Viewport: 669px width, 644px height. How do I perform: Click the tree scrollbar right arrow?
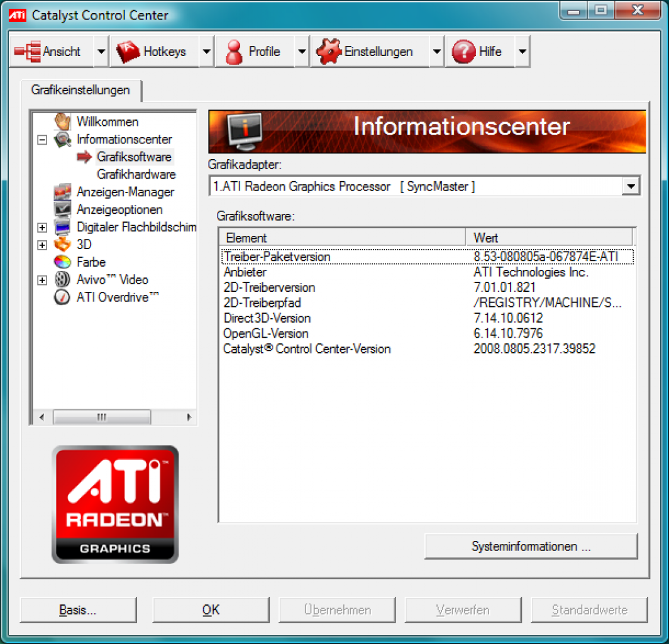point(189,417)
